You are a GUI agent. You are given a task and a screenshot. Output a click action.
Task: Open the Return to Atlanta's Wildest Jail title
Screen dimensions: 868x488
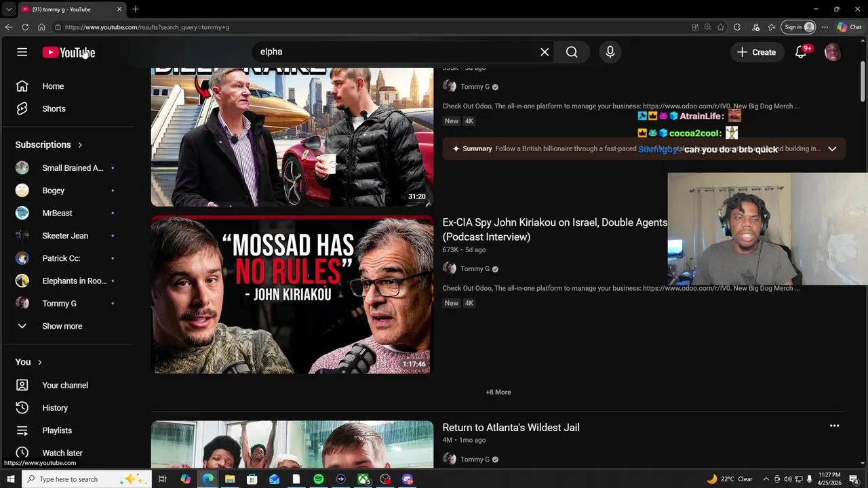coord(511,427)
